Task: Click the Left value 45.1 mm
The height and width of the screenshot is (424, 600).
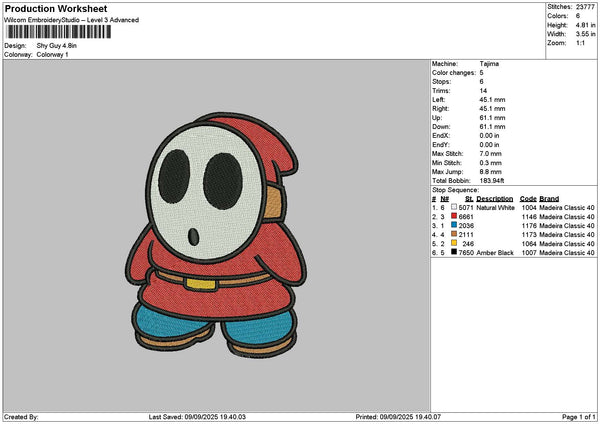Action: click(x=492, y=100)
